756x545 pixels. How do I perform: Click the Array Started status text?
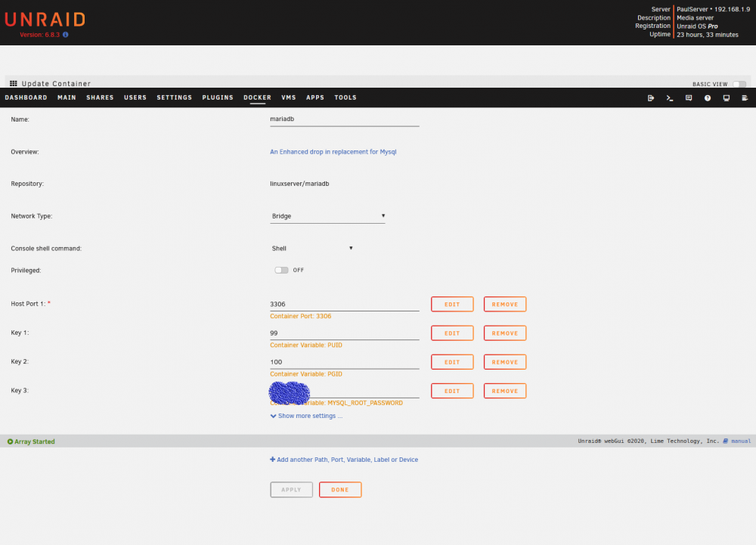(x=34, y=441)
